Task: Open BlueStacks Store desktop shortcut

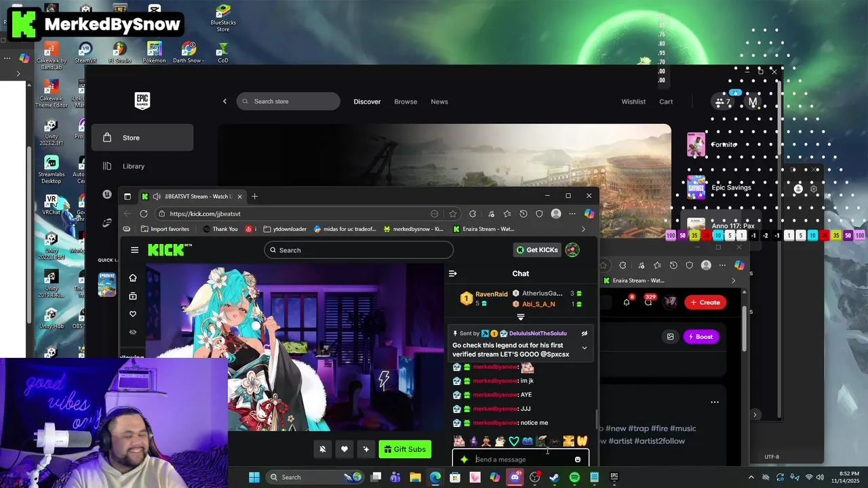Action: (222, 18)
